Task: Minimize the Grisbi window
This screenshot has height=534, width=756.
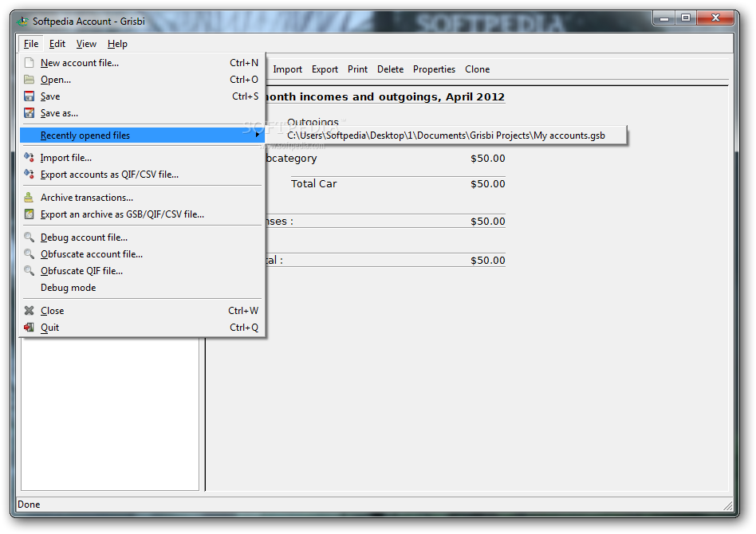Action: (664, 19)
